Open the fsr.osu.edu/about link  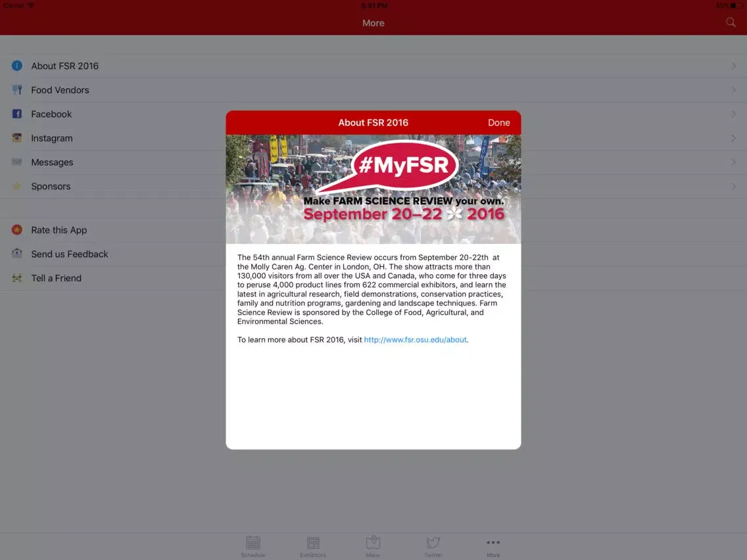tap(415, 340)
